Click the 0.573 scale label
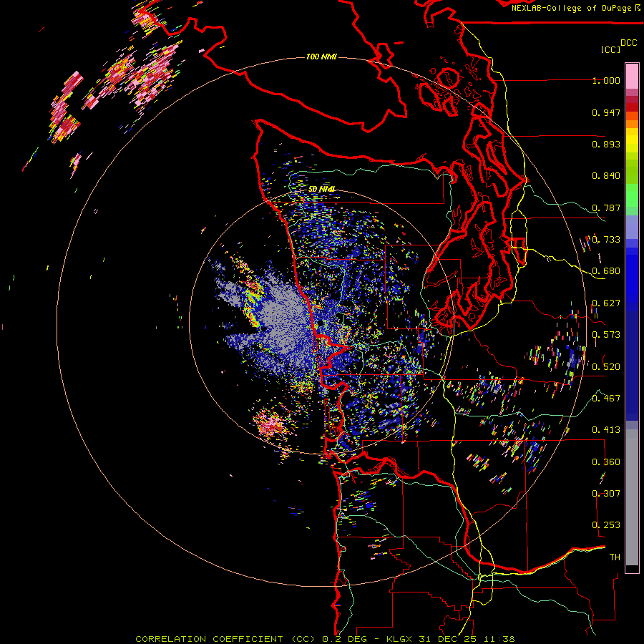 pos(606,335)
